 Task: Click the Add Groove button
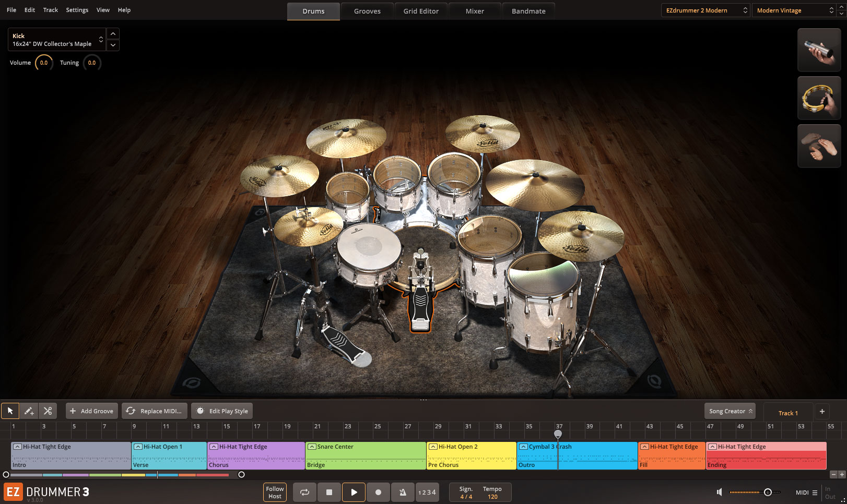(x=91, y=411)
